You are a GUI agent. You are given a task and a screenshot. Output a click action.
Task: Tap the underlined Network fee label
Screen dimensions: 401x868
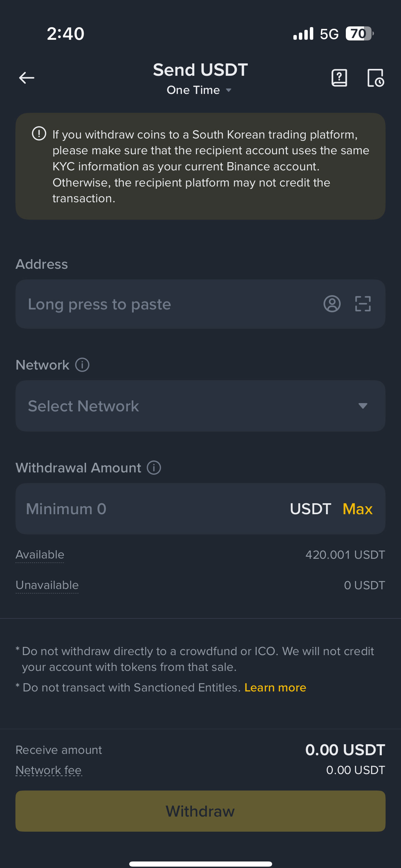pos(49,770)
